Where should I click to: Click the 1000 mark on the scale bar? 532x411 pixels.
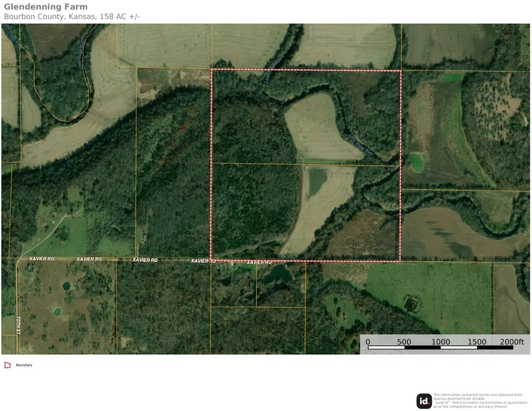point(441,342)
